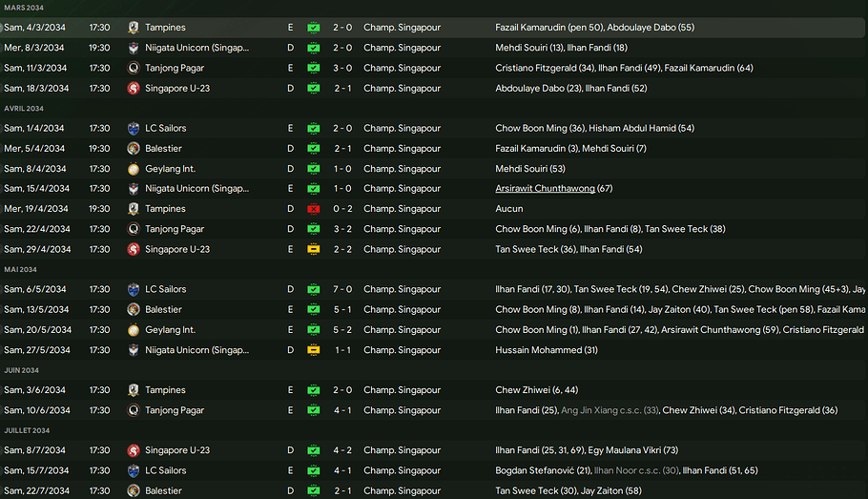Click the Balestier badge on 5/4/2034
The image size is (868, 499).
click(134, 149)
